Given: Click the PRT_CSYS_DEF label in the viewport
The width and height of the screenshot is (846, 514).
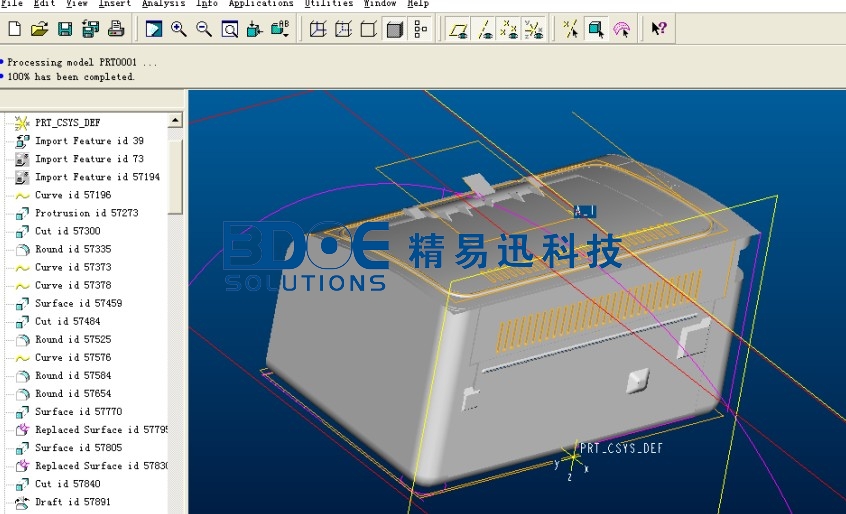Looking at the screenshot, I should tap(621, 449).
